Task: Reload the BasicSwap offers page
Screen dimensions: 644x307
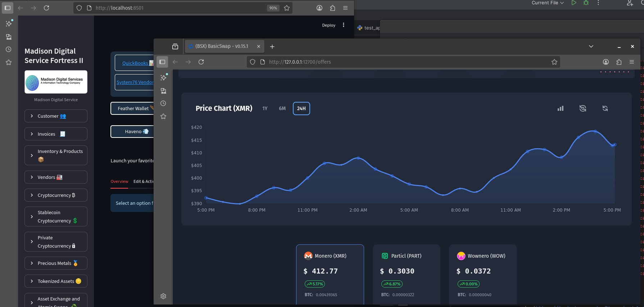Action: coord(201,62)
